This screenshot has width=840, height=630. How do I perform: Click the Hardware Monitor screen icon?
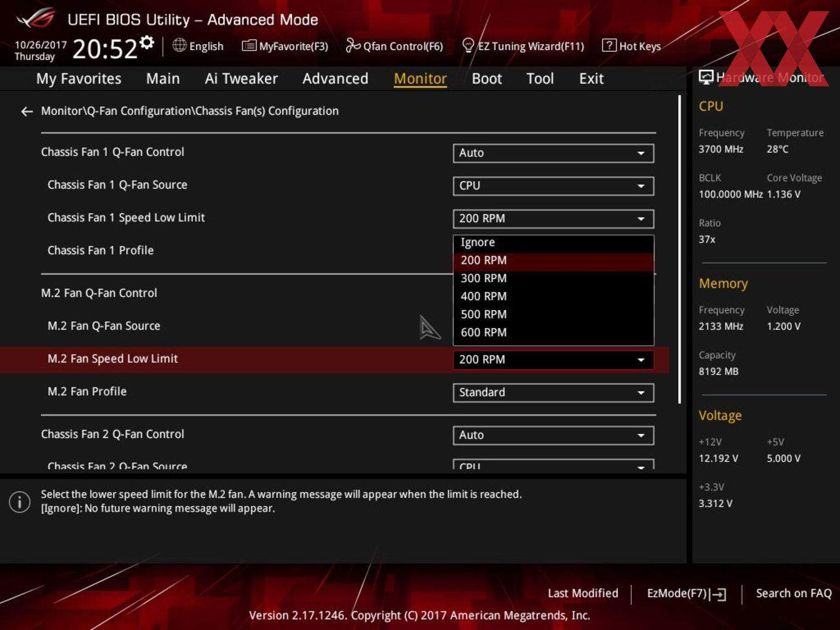(706, 77)
